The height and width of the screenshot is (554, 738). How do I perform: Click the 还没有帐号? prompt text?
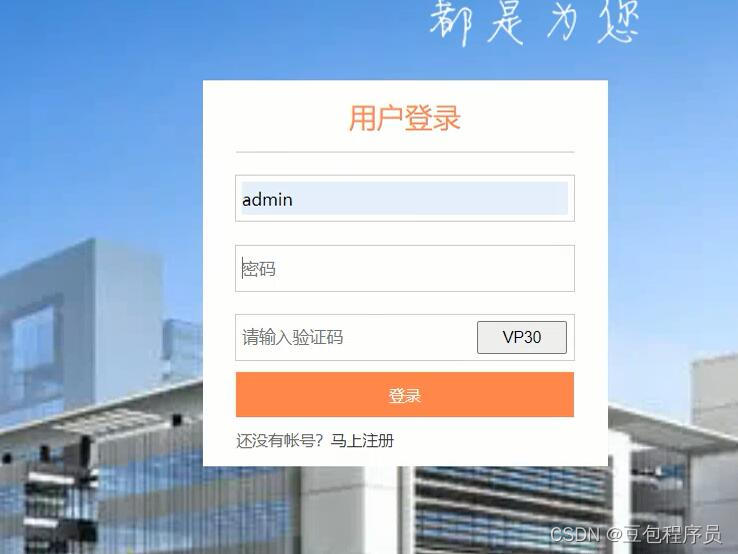[280, 441]
